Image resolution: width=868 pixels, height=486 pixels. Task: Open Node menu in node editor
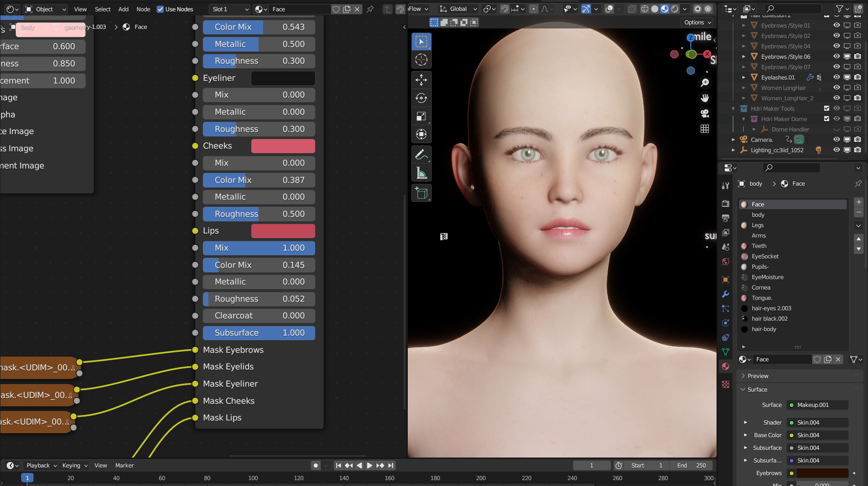[143, 9]
